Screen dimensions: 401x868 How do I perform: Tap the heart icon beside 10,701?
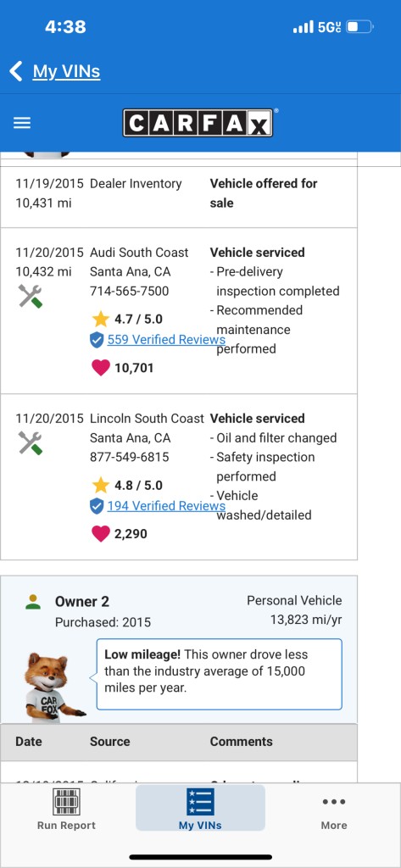click(x=100, y=368)
